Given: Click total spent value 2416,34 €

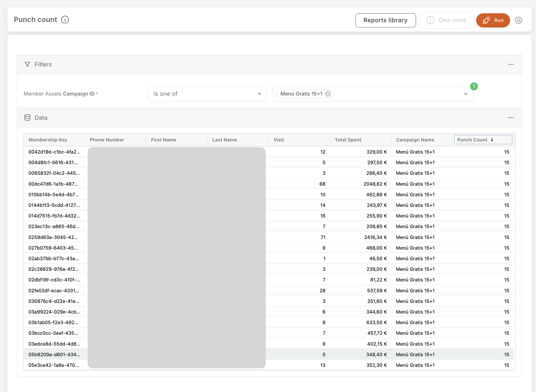Looking at the screenshot, I should (x=376, y=237).
